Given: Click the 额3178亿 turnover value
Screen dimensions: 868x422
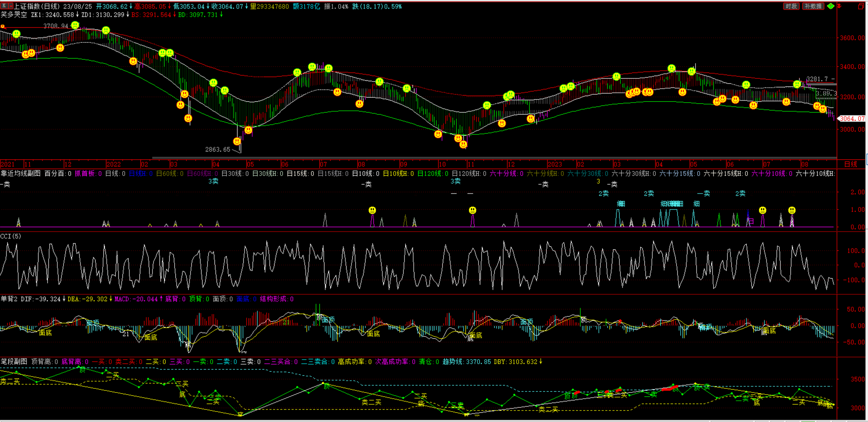Looking at the screenshot, I should click(306, 6).
